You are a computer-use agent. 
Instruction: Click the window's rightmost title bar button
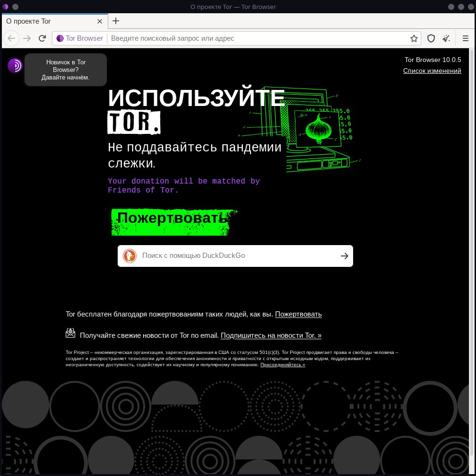coord(470,7)
